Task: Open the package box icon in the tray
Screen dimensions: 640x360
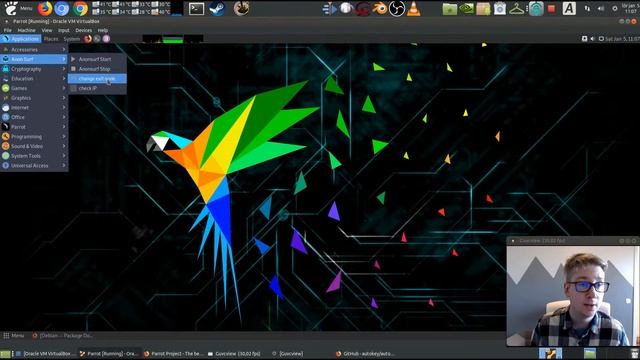Action: tap(483, 9)
